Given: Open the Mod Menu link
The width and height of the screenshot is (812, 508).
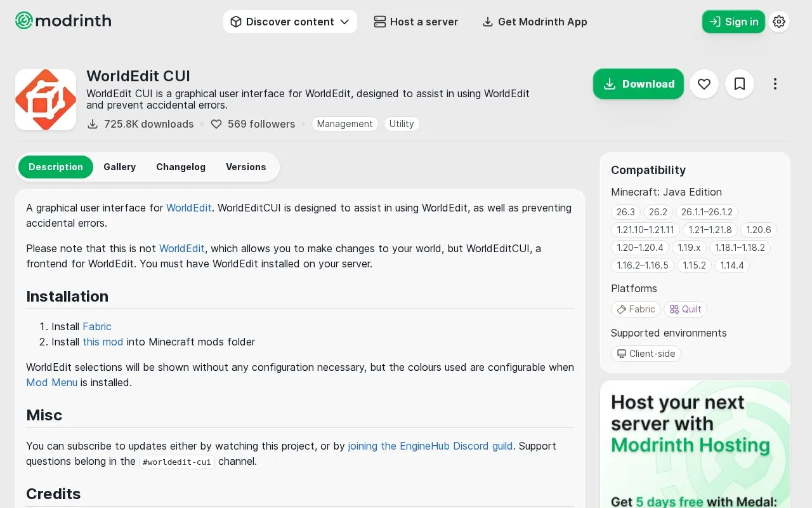Looking at the screenshot, I should tap(51, 382).
